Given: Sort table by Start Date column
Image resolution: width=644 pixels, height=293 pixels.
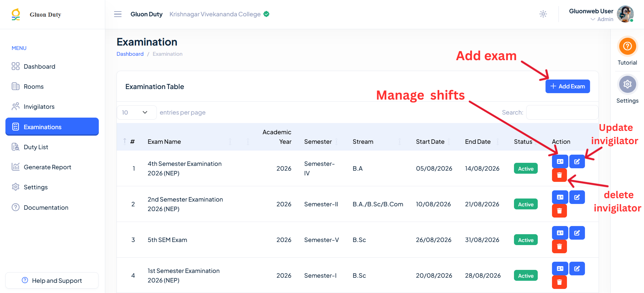Looking at the screenshot, I should [x=430, y=142].
